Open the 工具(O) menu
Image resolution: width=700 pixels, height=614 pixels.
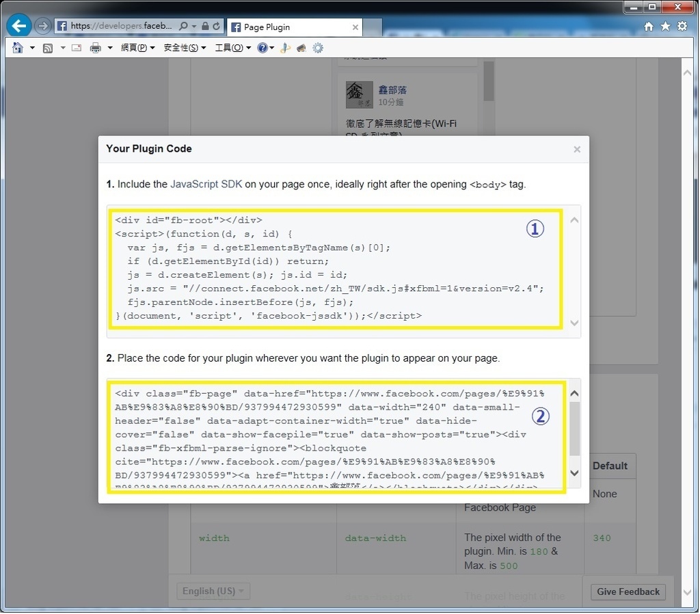click(232, 48)
